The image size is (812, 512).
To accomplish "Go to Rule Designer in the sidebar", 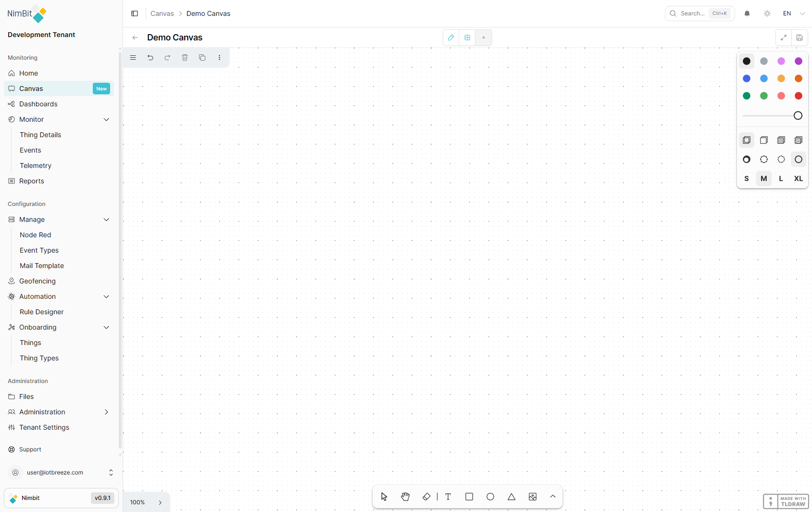I will pos(41,312).
